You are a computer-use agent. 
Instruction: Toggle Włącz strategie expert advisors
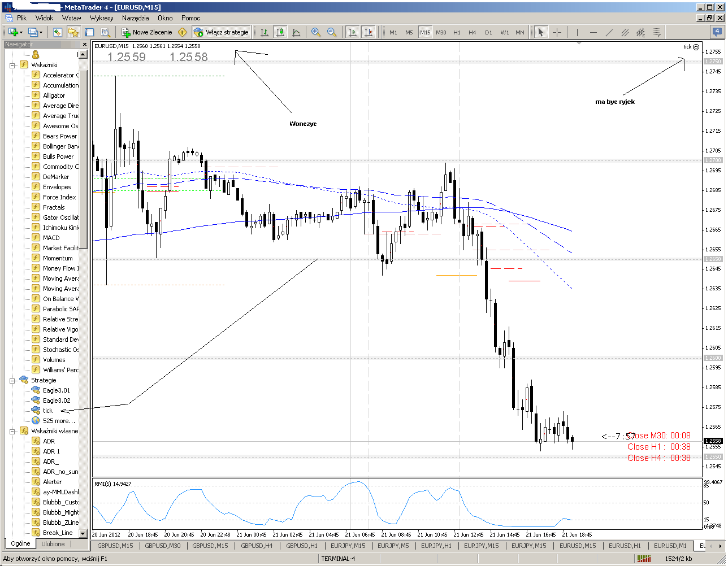[222, 32]
